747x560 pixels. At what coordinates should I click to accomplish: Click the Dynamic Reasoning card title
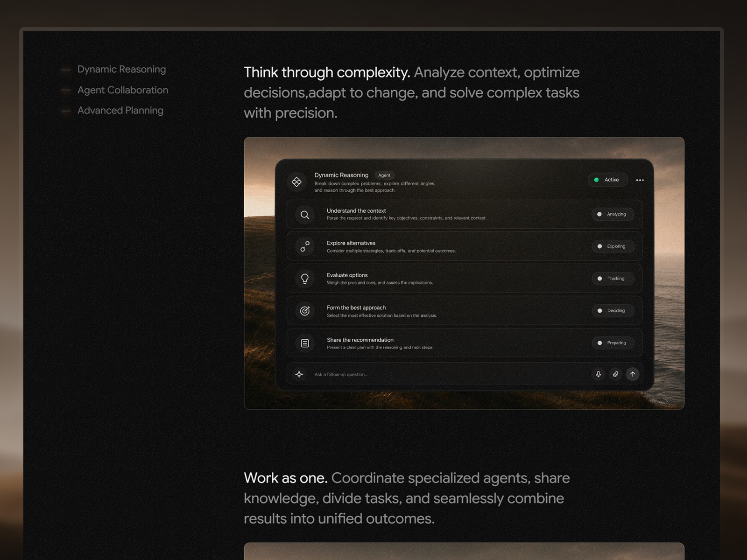[341, 175]
